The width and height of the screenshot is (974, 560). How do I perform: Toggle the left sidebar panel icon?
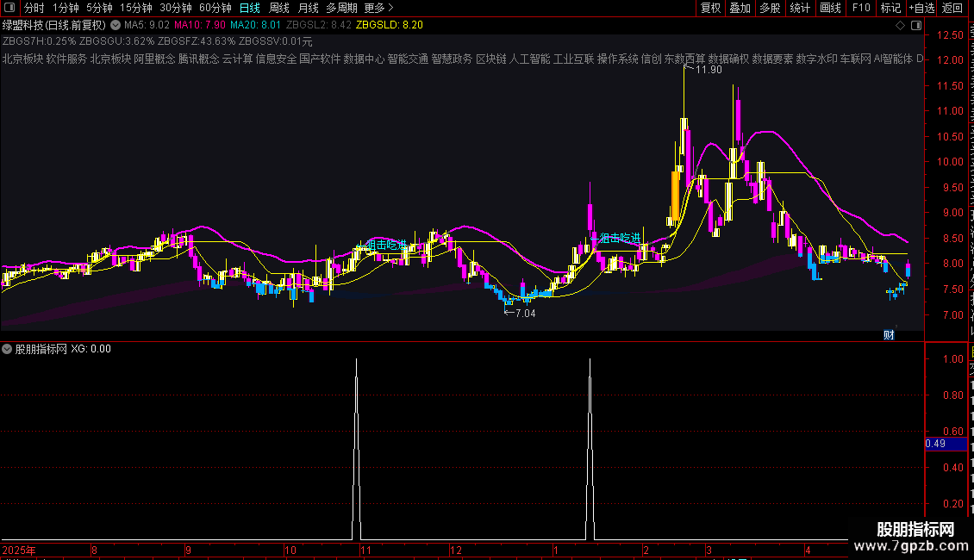[x=9, y=8]
